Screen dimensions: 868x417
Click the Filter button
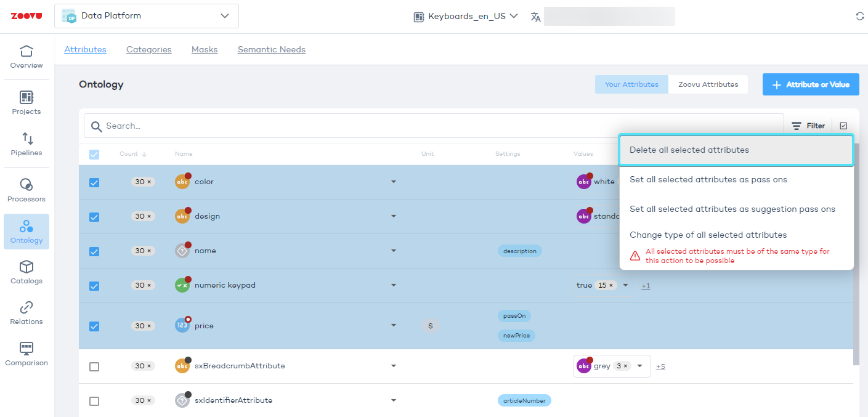pyautogui.click(x=808, y=126)
